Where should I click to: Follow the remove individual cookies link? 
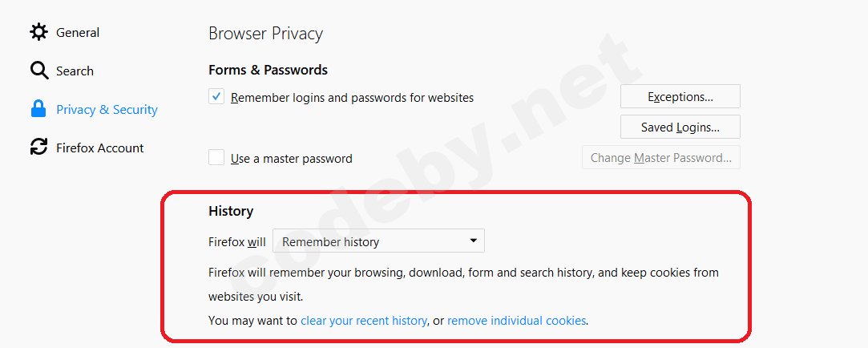[x=517, y=321]
